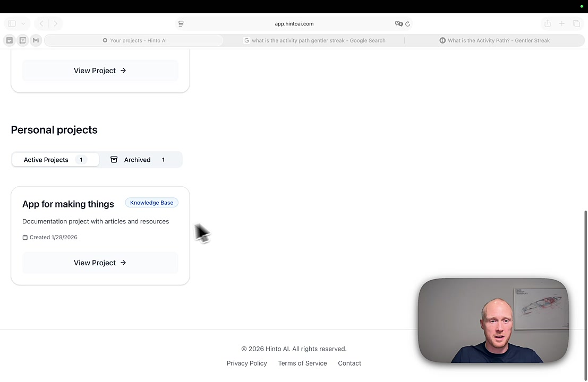Image resolution: width=588 pixels, height=382 pixels.
Task: Open the Terms of Service link
Action: tap(302, 363)
